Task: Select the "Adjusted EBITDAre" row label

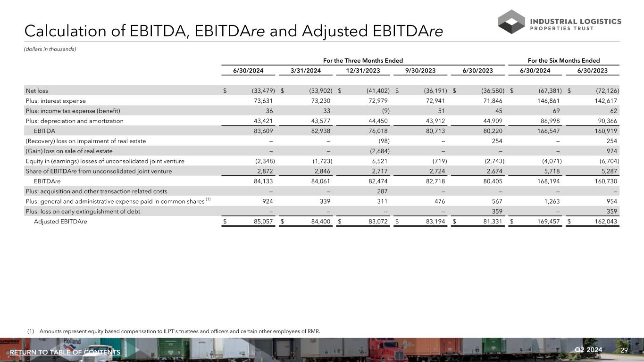Action: click(60, 222)
